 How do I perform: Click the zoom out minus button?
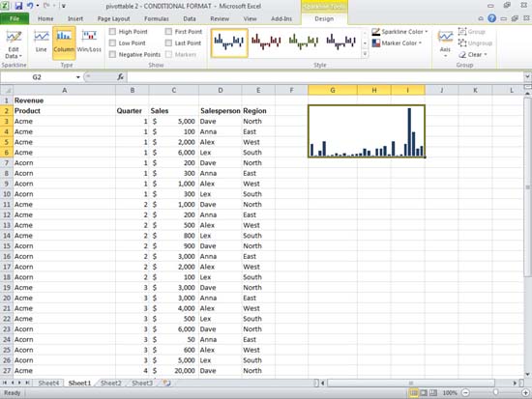466,393
